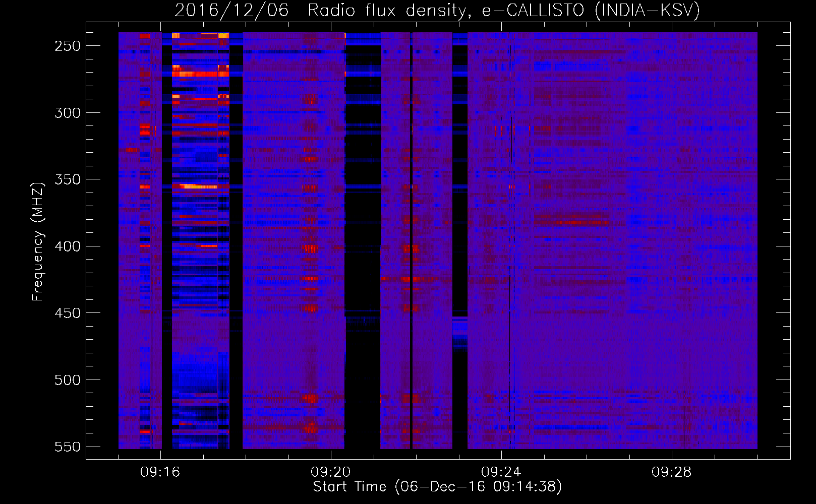Select the 450 frequency tick label
Viewport: 816px width, 504px height.
(68, 313)
